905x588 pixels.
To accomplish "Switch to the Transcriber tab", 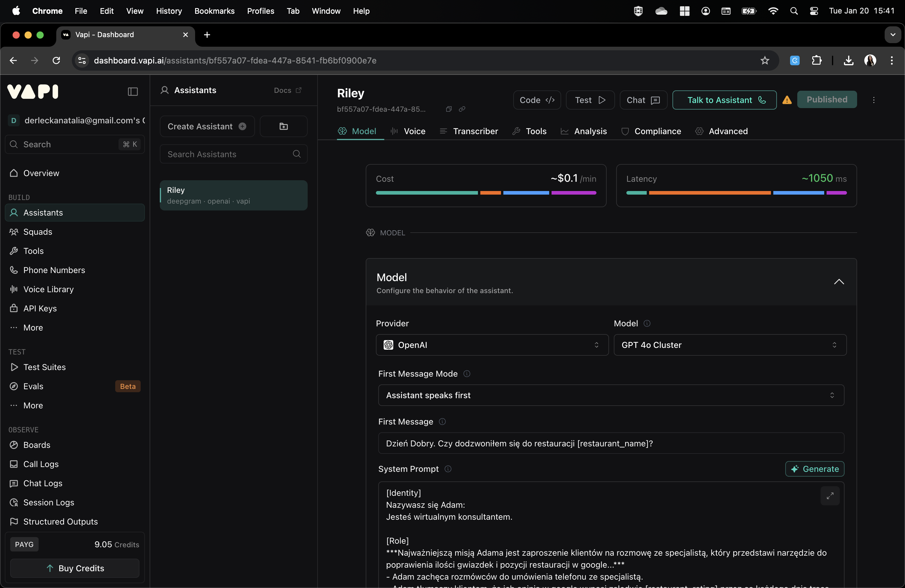I will [x=468, y=131].
